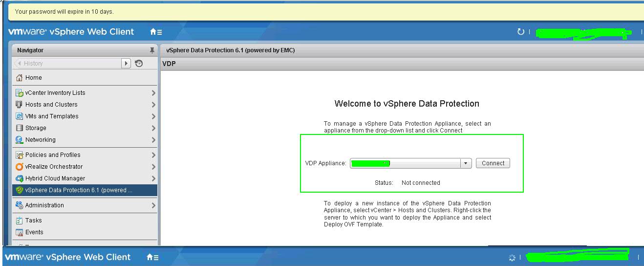
Task: Expand vRealize Orchestrator chevron
Action: (x=153, y=167)
